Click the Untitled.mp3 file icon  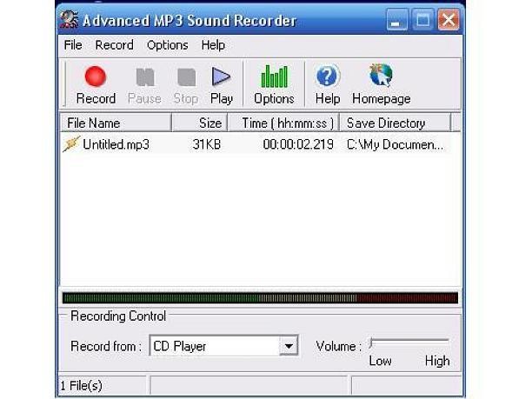pyautogui.click(x=71, y=144)
